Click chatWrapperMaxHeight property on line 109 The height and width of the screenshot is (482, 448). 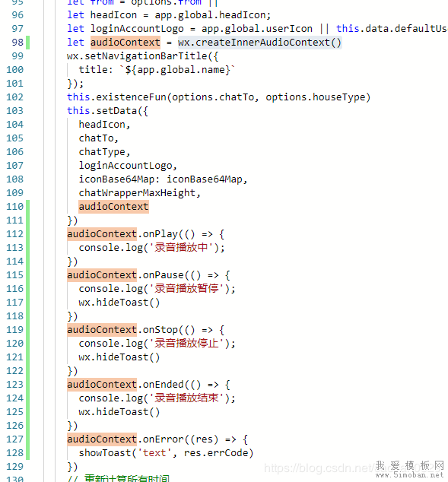tap(137, 193)
